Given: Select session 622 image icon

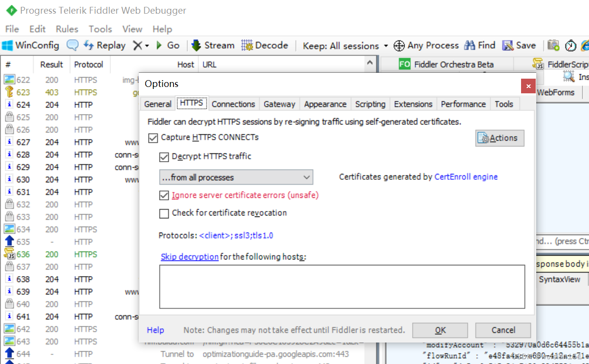Looking at the screenshot, I should [10, 80].
